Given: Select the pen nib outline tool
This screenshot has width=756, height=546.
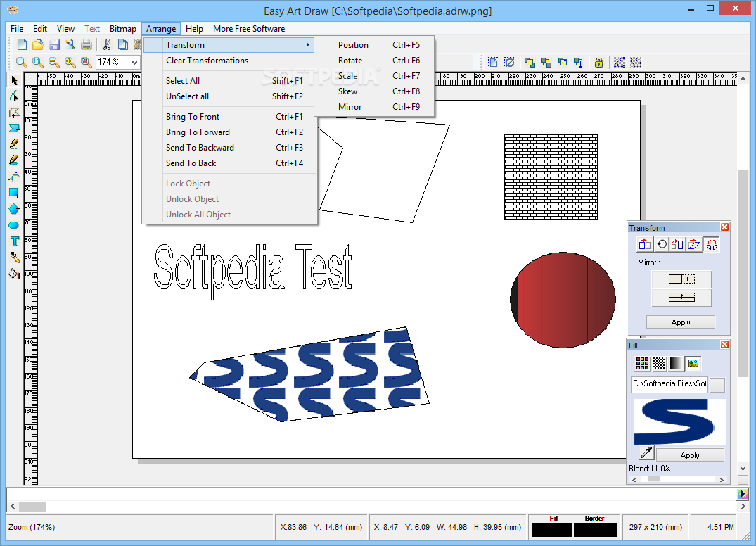Looking at the screenshot, I should click(14, 258).
